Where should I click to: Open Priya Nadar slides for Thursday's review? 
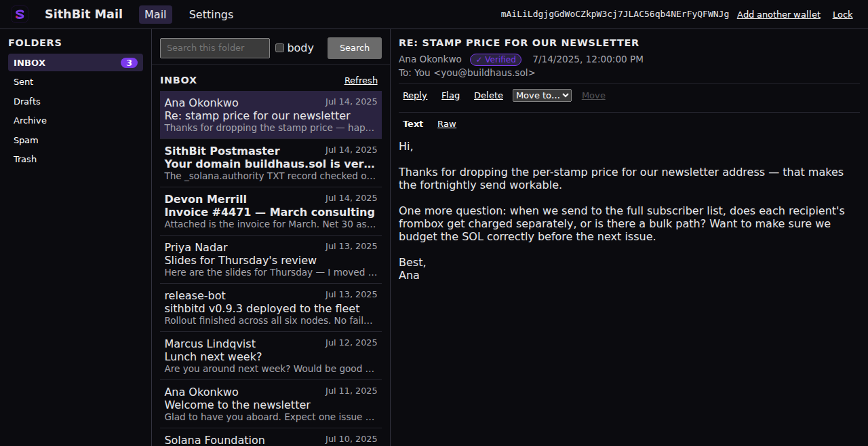pos(271,259)
